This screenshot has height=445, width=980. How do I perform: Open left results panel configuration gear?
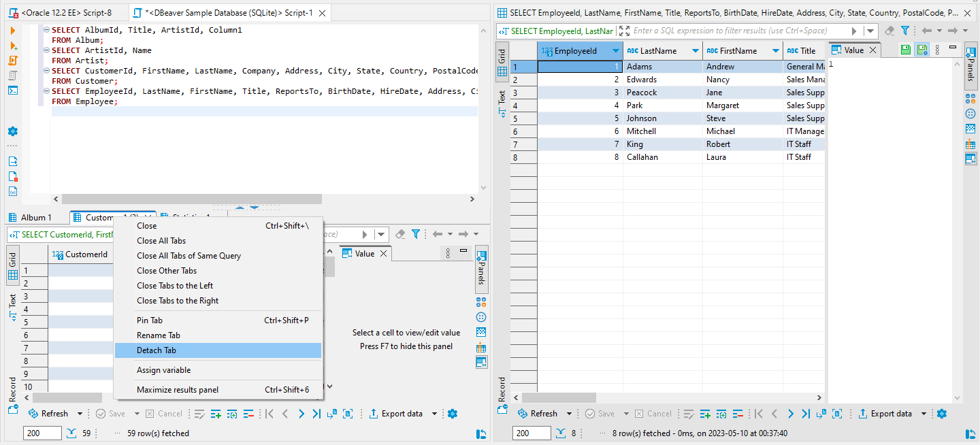453,414
